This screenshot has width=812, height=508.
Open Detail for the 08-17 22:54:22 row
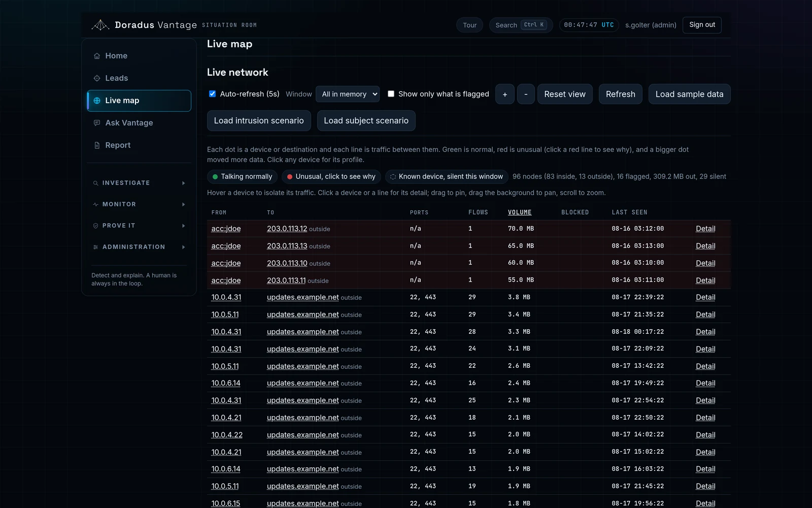coord(705,400)
